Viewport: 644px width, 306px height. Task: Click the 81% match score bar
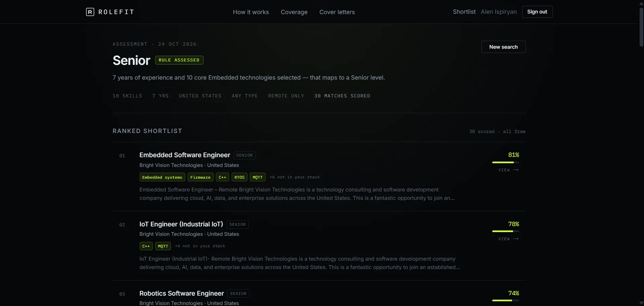506,162
